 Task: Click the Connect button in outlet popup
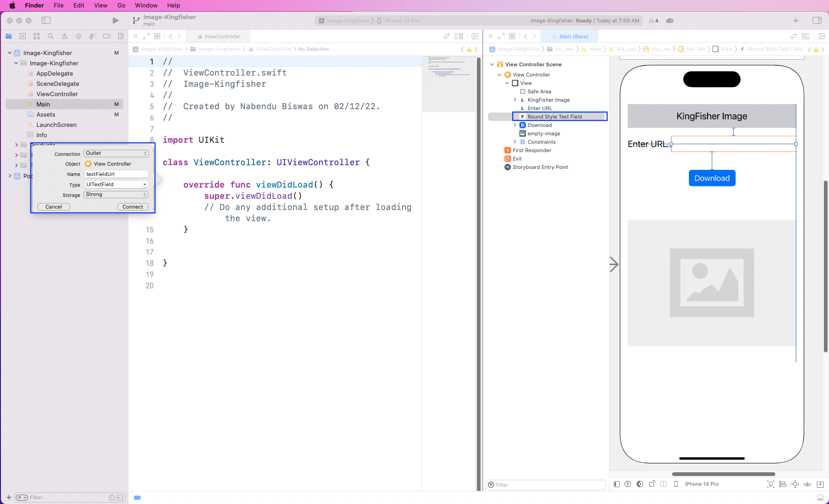tap(133, 207)
